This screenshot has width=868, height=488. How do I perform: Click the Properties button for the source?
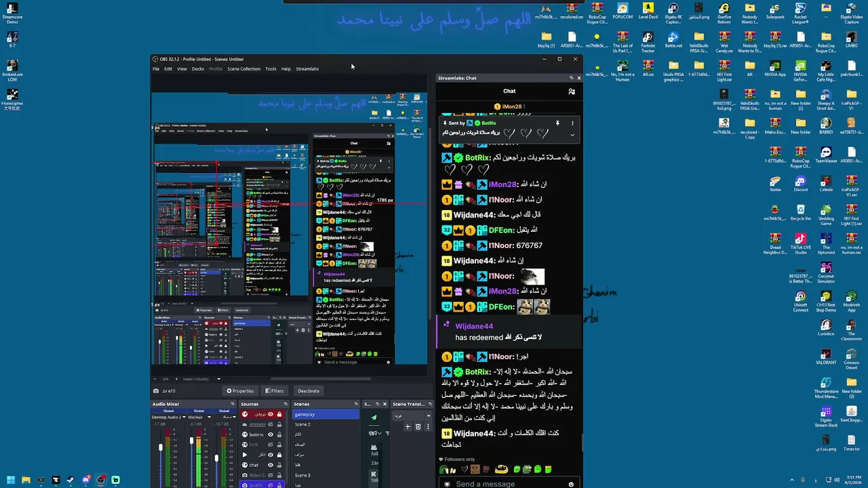[240, 390]
